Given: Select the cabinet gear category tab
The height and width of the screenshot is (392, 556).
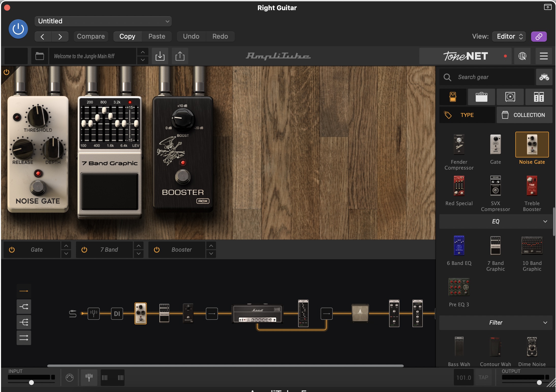Looking at the screenshot, I should click(510, 97).
